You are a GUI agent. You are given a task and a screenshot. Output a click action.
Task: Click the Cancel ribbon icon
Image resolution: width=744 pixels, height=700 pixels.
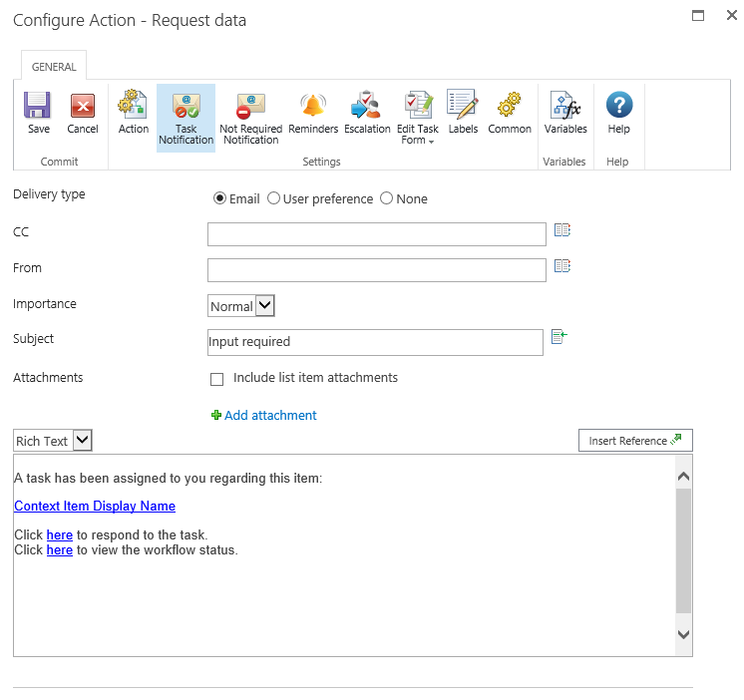83,107
